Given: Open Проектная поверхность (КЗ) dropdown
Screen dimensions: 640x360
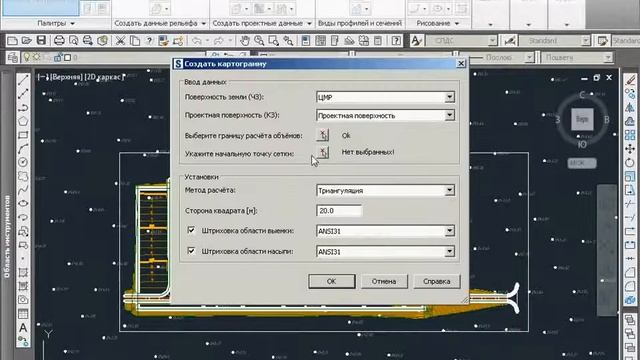Looking at the screenshot, I should click(449, 116).
